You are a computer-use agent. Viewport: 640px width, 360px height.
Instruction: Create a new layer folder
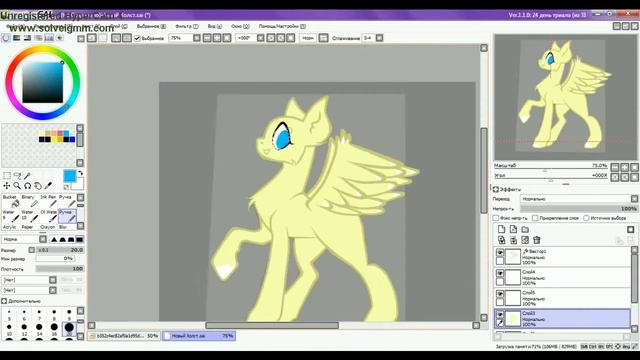pos(525,229)
